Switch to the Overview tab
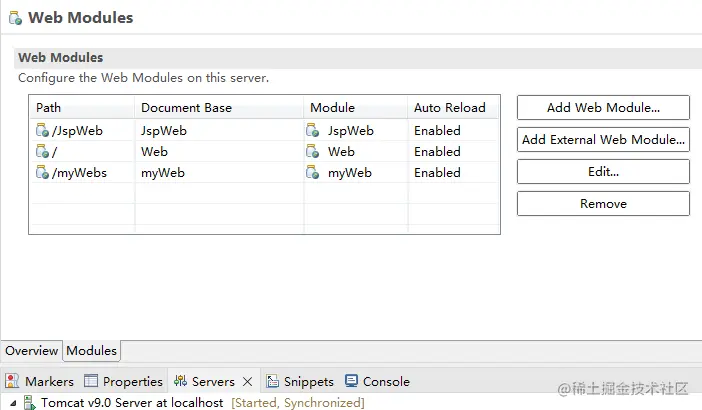Viewport: 702px width, 410px height. pyautogui.click(x=31, y=351)
